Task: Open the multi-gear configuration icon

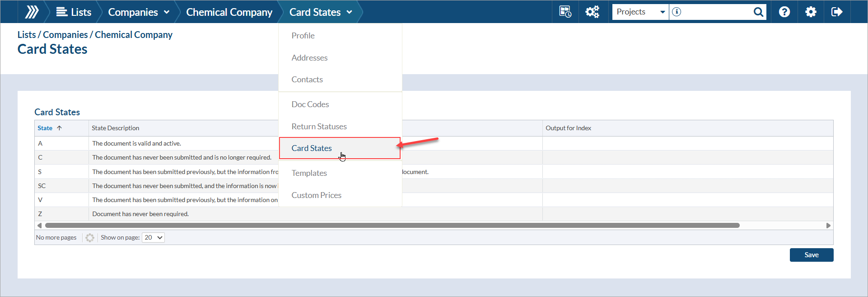Action: (x=593, y=12)
